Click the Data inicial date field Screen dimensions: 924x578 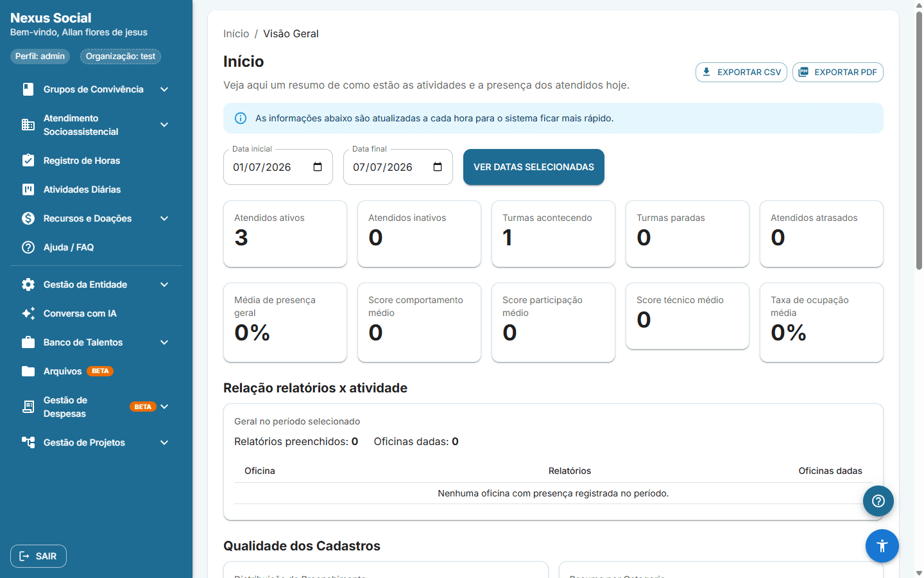tap(278, 167)
